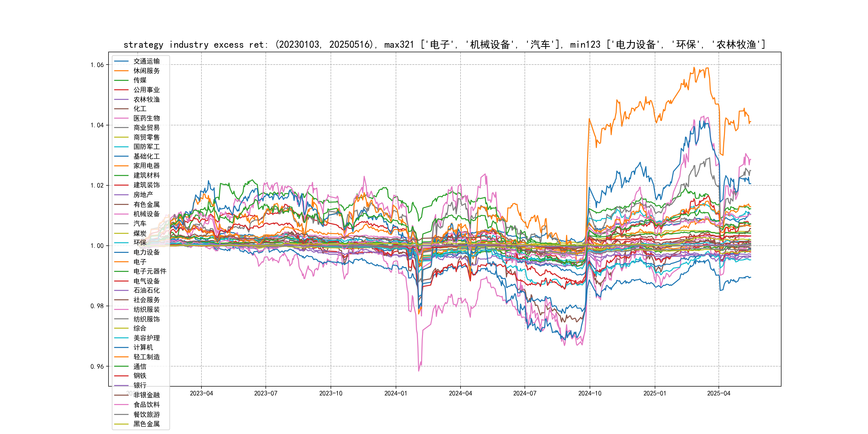Image resolution: width=868 pixels, height=434 pixels.
Task: Click the 电子元器件 legend label
Action: pyautogui.click(x=149, y=271)
